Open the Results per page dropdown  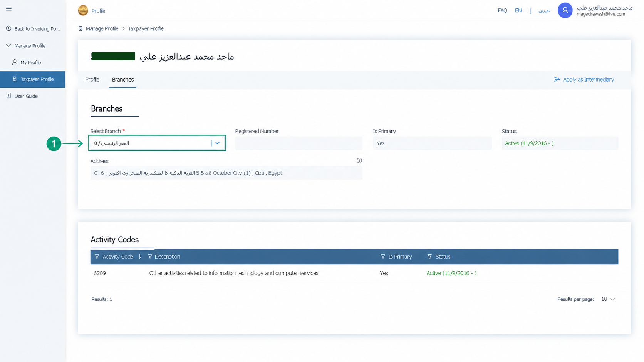pyautogui.click(x=608, y=299)
